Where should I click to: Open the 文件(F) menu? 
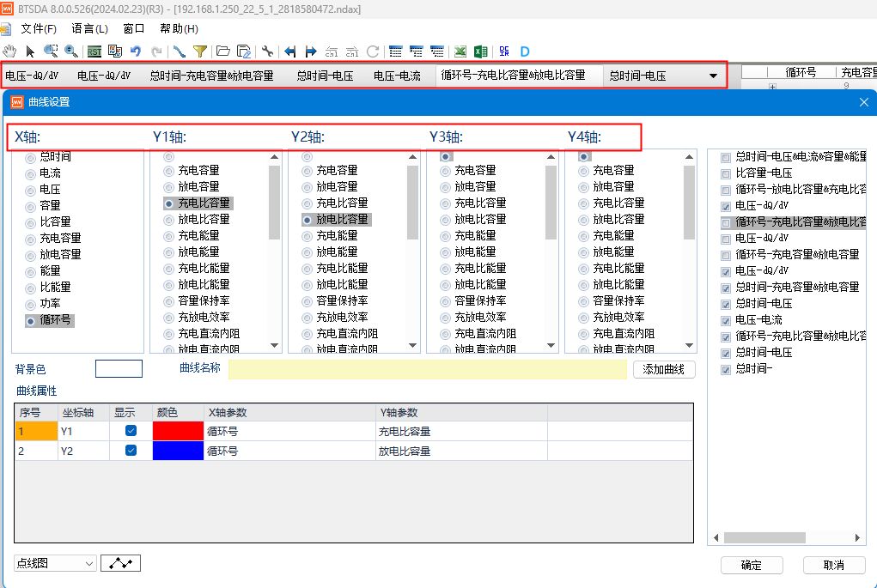coord(39,28)
